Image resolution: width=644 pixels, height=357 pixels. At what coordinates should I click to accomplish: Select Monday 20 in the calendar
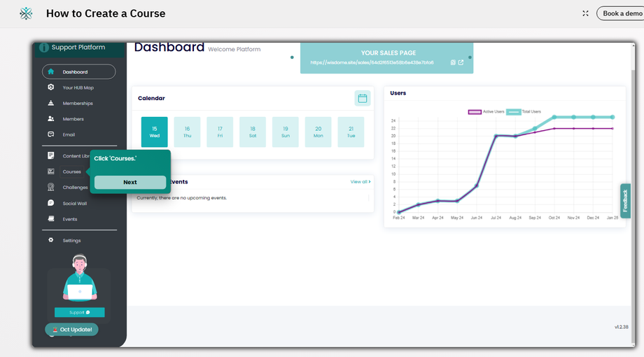click(x=318, y=132)
